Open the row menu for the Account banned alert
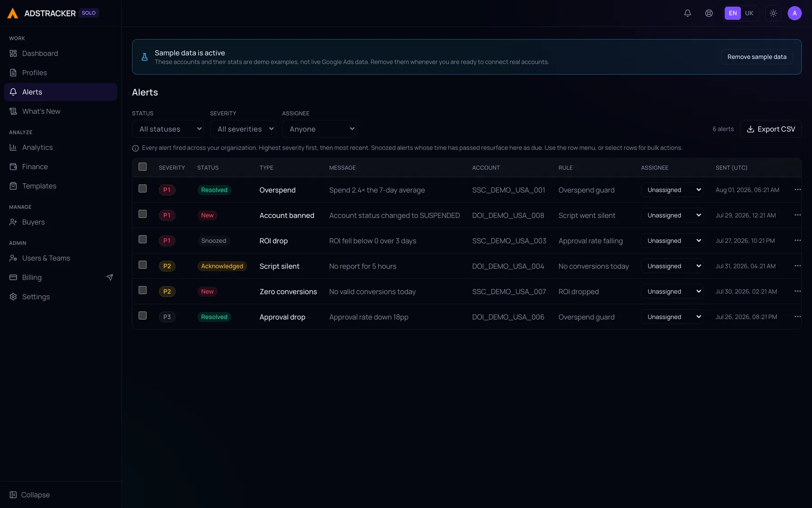 point(798,215)
